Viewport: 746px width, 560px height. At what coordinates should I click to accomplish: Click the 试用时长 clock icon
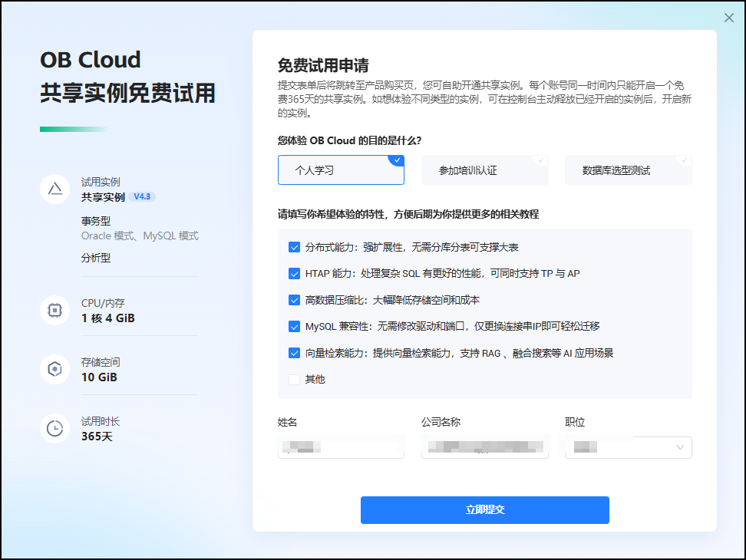(x=55, y=428)
